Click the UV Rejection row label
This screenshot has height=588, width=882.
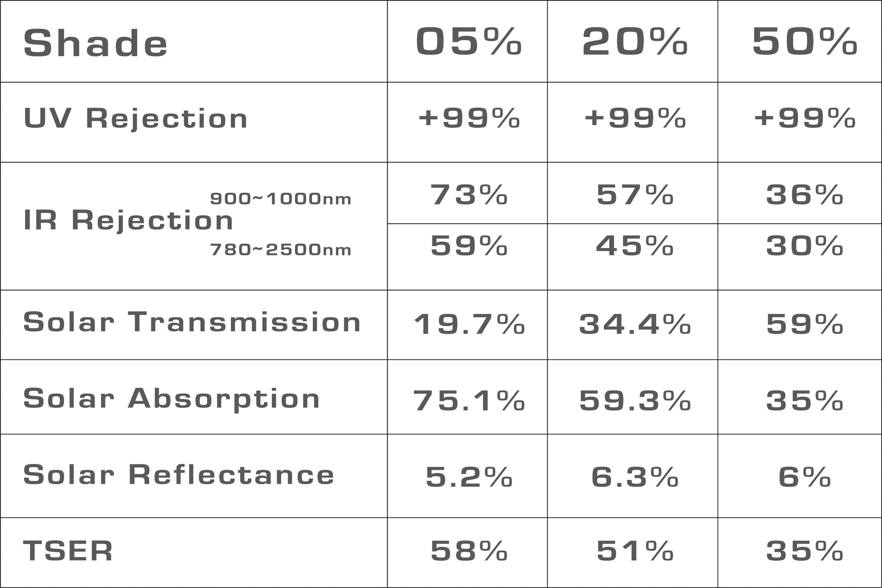pyautogui.click(x=136, y=118)
